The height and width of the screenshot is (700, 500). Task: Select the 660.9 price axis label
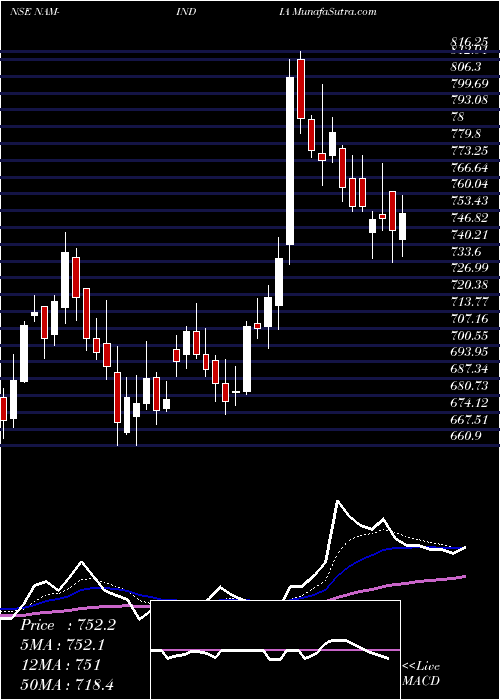coord(467,436)
